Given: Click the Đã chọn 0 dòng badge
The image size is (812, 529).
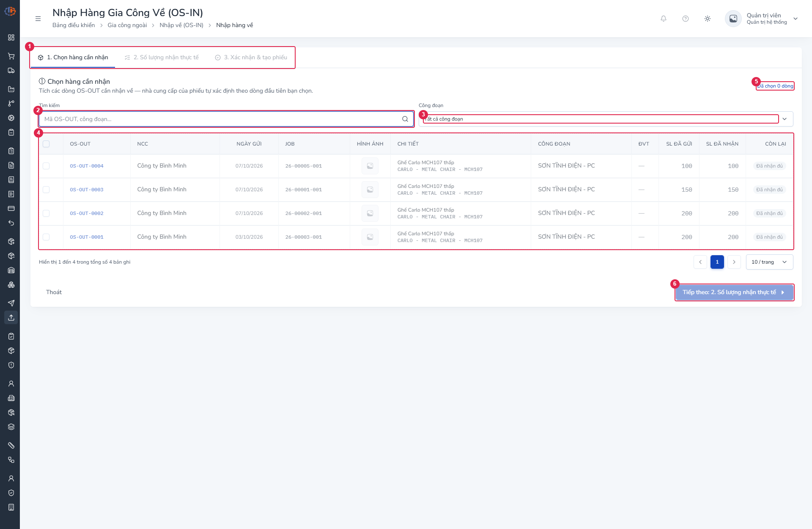Looking at the screenshot, I should [775, 86].
